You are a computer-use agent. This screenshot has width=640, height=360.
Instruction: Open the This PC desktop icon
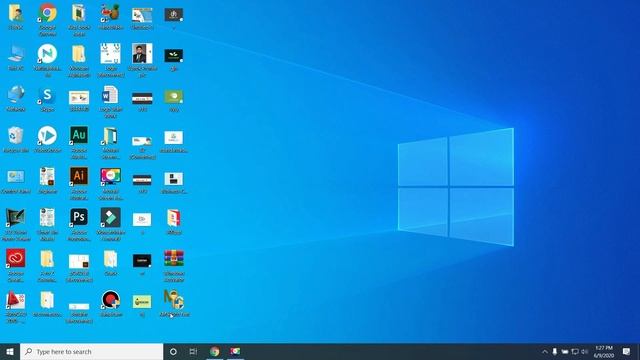tap(16, 54)
